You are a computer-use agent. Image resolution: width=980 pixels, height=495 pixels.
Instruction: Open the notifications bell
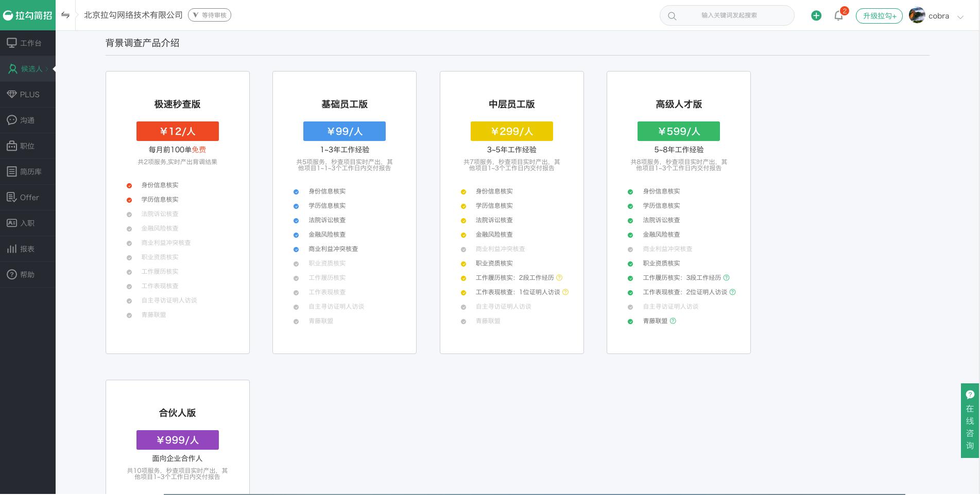pos(838,15)
